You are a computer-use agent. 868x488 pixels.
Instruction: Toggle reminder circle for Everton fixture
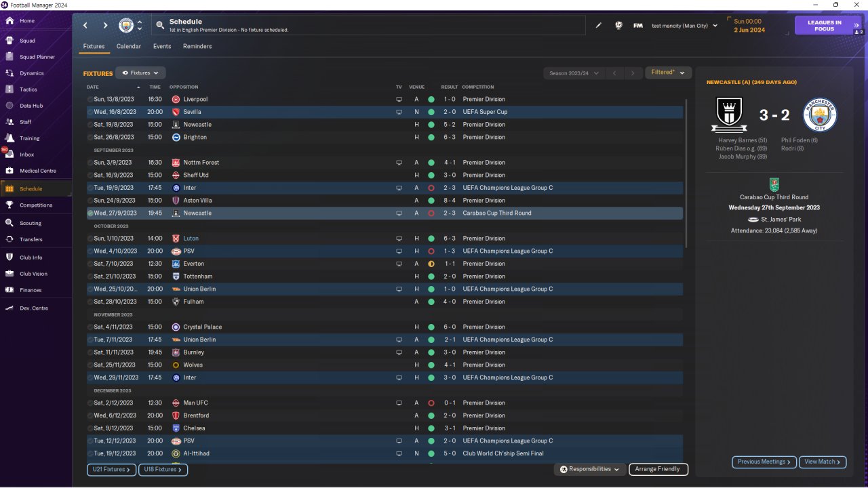pyautogui.click(x=90, y=264)
